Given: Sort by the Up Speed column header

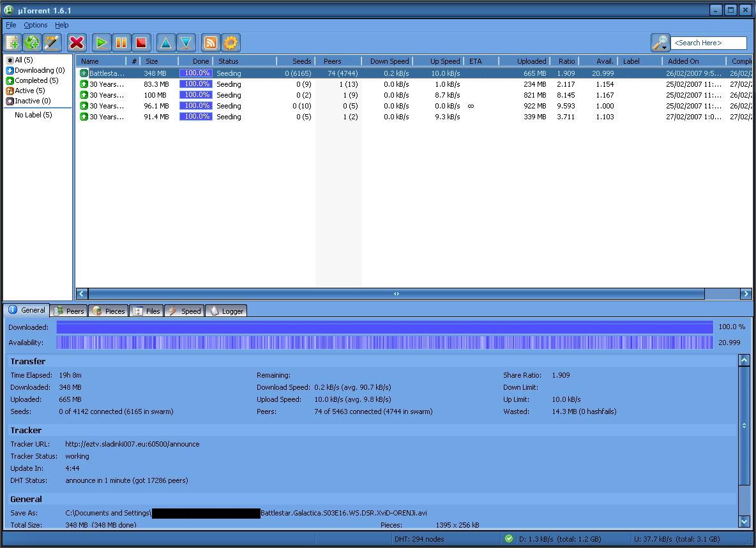Looking at the screenshot, I should tap(438, 61).
